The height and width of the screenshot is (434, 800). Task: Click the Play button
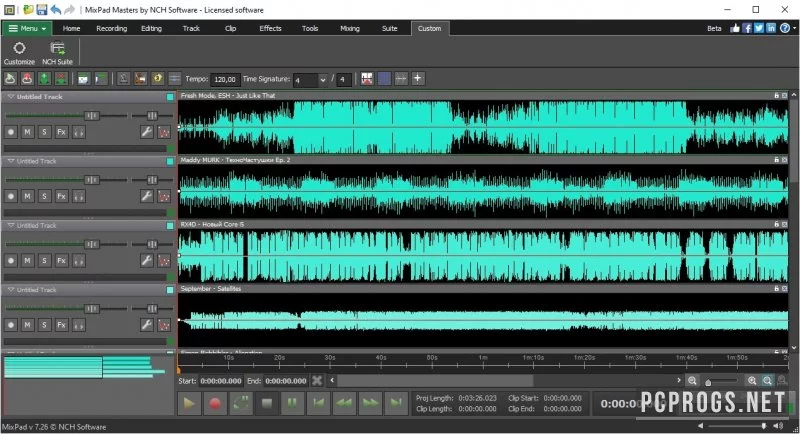click(x=189, y=403)
